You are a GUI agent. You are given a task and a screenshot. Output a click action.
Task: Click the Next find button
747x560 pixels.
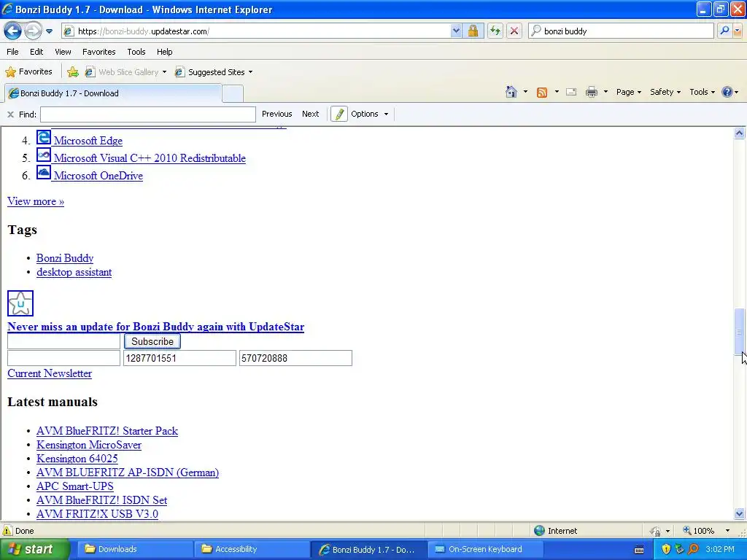pyautogui.click(x=310, y=114)
